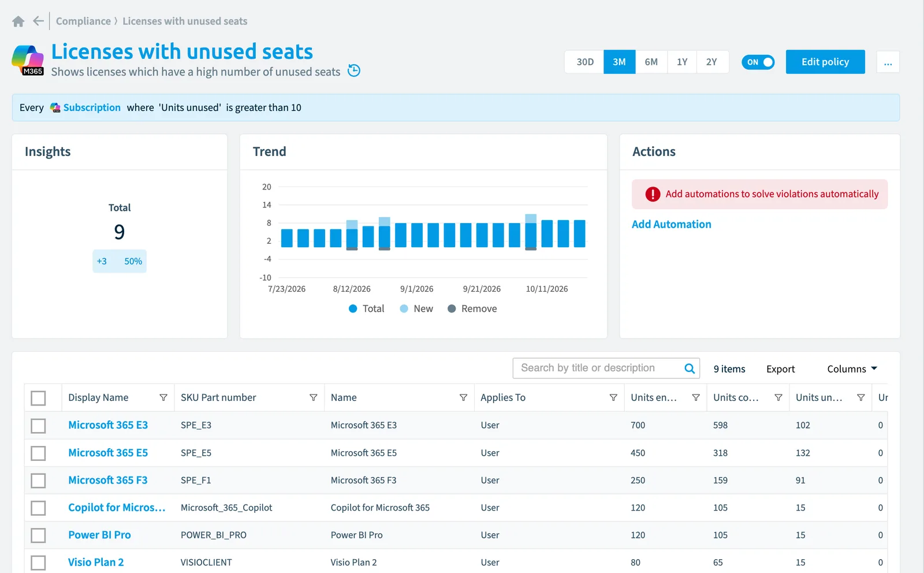Check the Microsoft 365 E3 row
The height and width of the screenshot is (573, 924).
[38, 426]
